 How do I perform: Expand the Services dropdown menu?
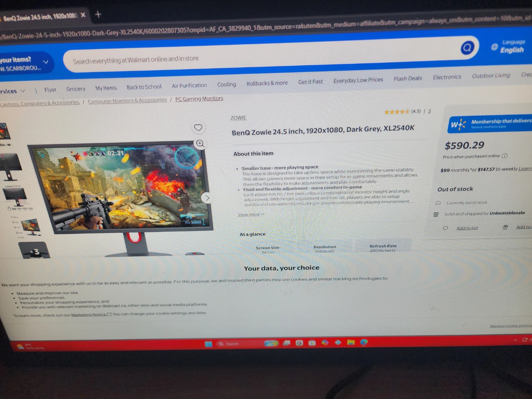(x=13, y=91)
